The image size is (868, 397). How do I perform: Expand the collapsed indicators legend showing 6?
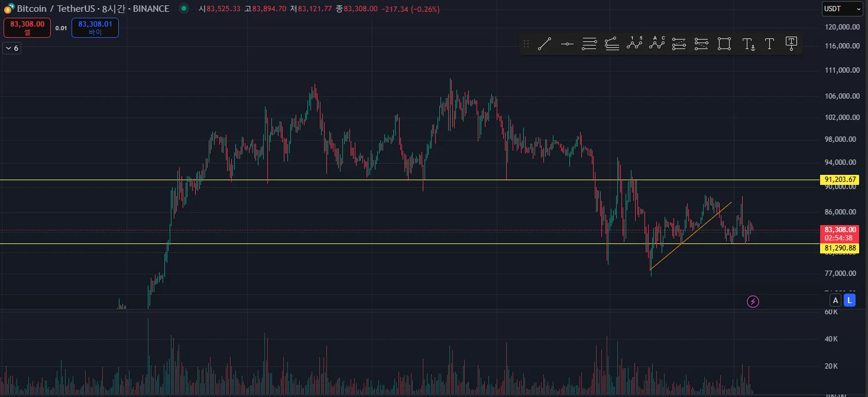click(x=12, y=48)
